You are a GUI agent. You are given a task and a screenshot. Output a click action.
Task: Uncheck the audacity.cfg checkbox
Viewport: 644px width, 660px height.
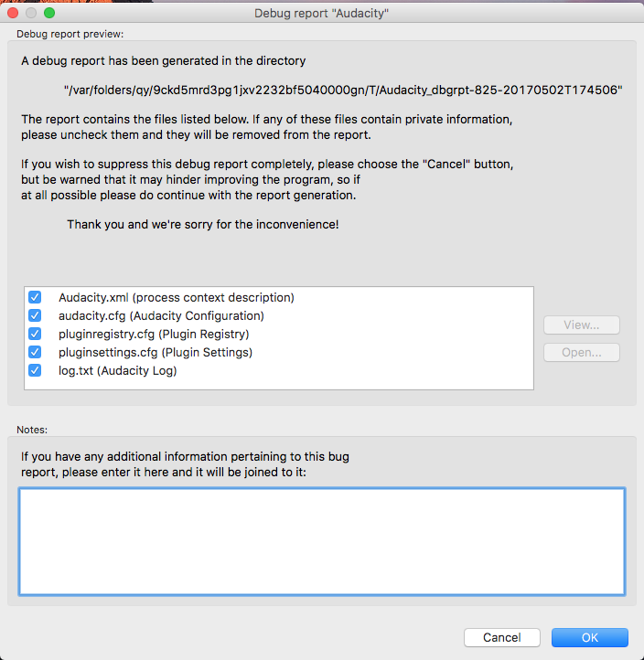point(35,315)
